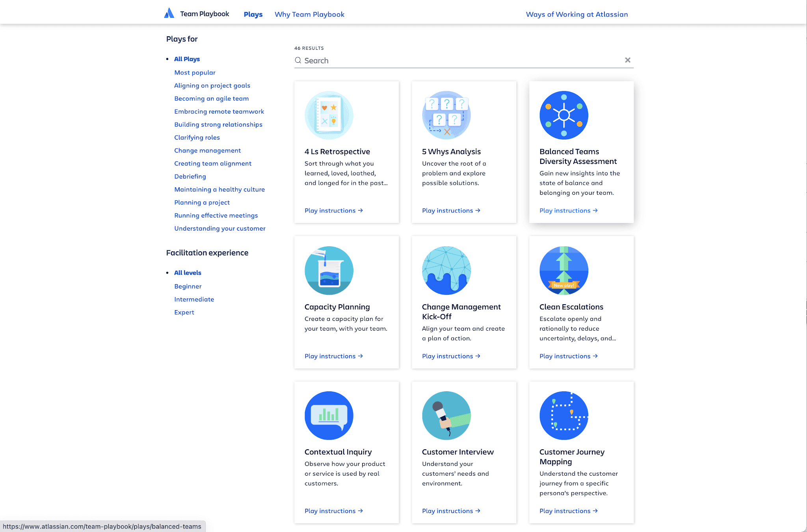Click the Customer Interview microphone icon

[446, 415]
